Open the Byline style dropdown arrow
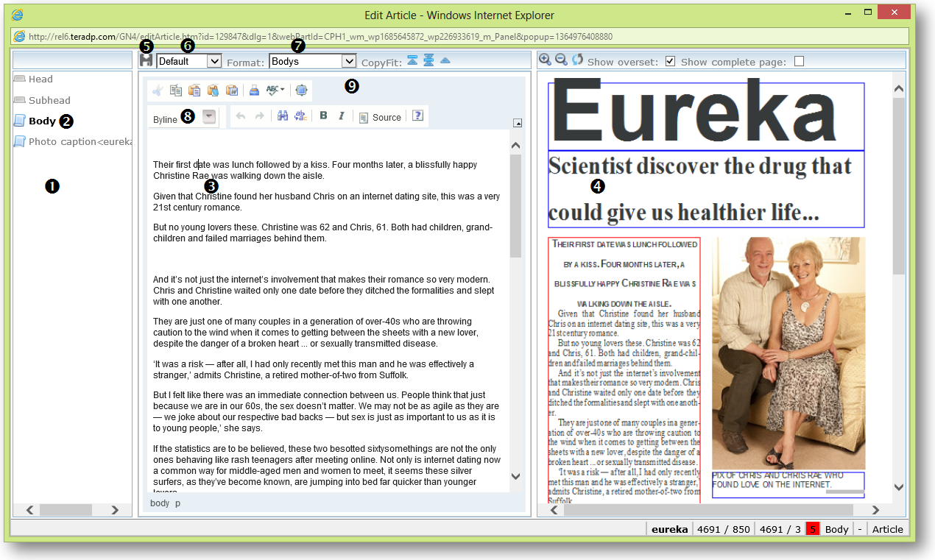The image size is (935, 560). pos(209,118)
